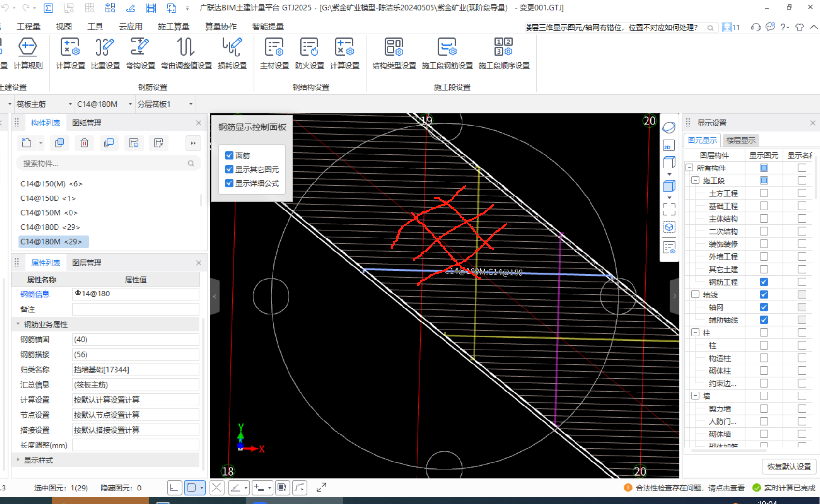
Task: Enable 土方工程 显示图元 checkbox
Action: pyautogui.click(x=764, y=193)
